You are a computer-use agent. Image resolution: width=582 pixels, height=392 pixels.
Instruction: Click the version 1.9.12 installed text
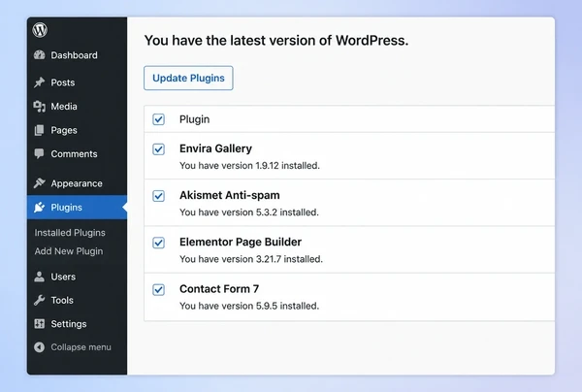[x=249, y=166]
